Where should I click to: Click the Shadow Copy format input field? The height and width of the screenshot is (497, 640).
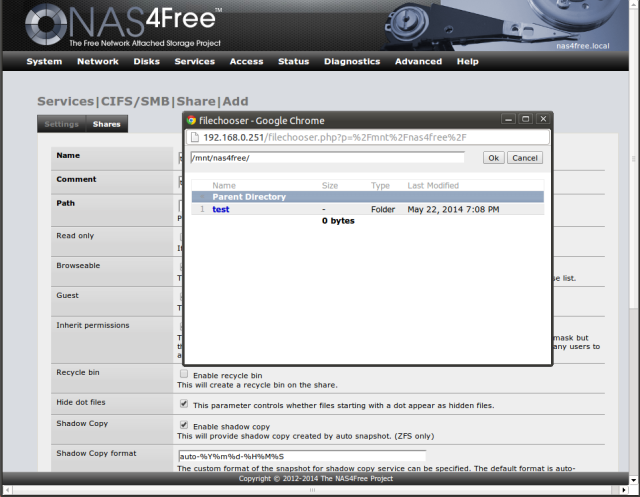tap(302, 456)
